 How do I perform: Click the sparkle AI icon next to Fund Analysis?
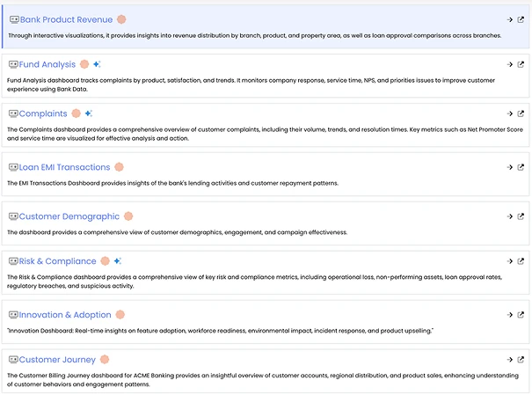(97, 64)
